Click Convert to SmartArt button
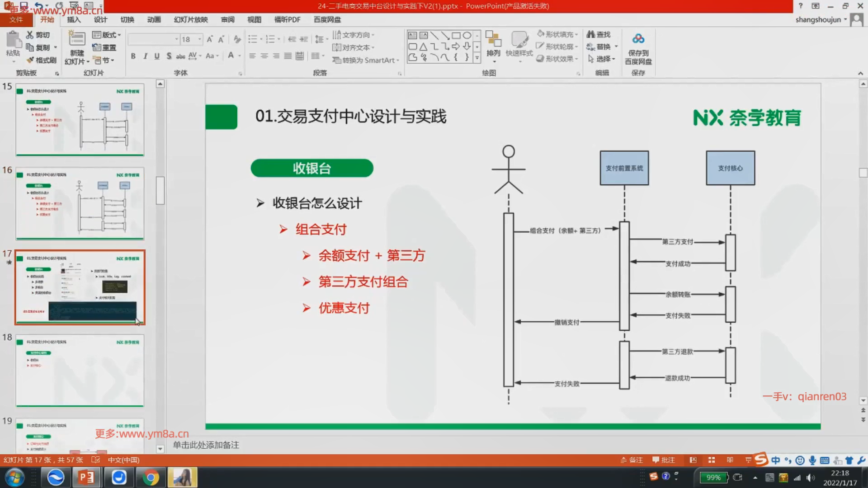 [365, 60]
